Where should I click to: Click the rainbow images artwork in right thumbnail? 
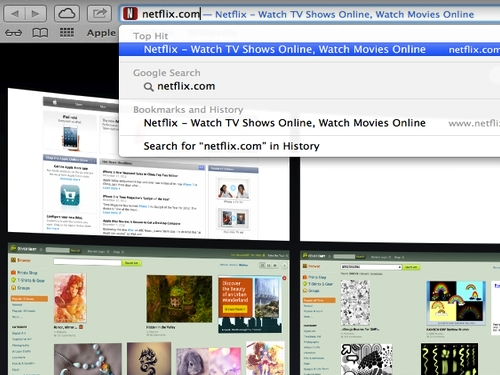click(x=456, y=303)
